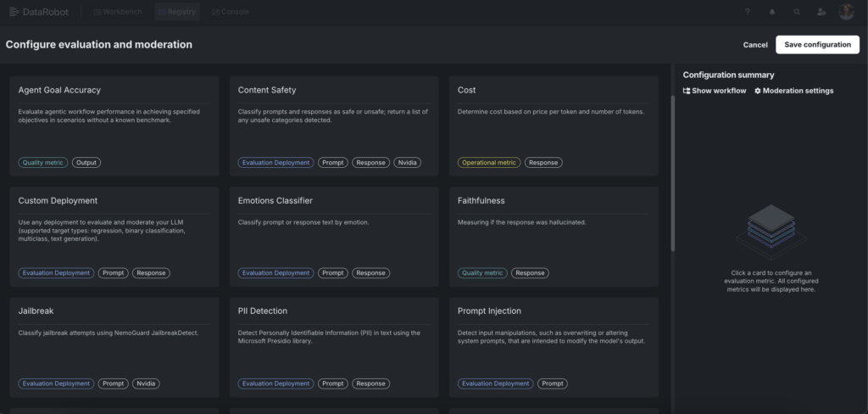
Task: Cancel the configuration
Action: click(x=754, y=44)
